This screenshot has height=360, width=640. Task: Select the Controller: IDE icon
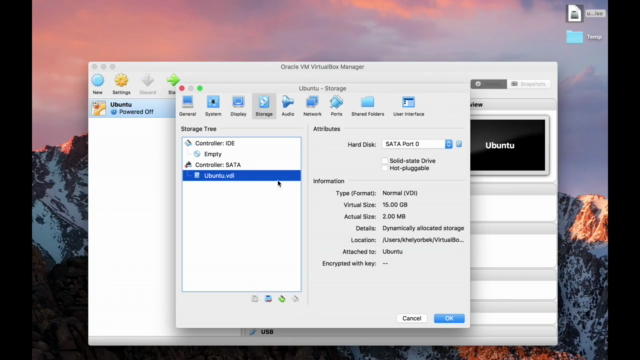[188, 143]
